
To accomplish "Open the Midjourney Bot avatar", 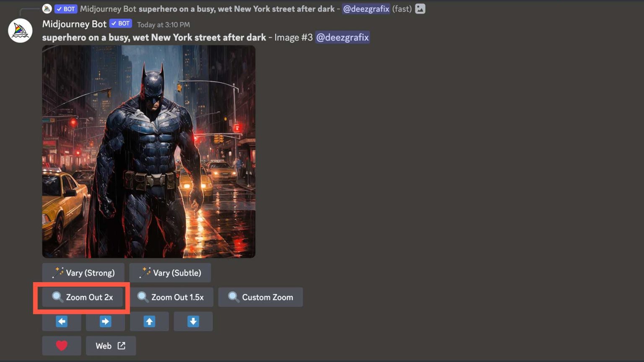I will pyautogui.click(x=20, y=30).
